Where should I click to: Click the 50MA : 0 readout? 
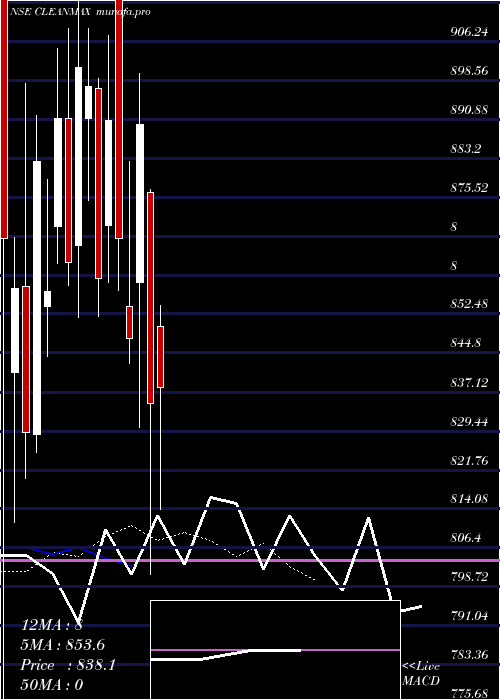pos(52,685)
